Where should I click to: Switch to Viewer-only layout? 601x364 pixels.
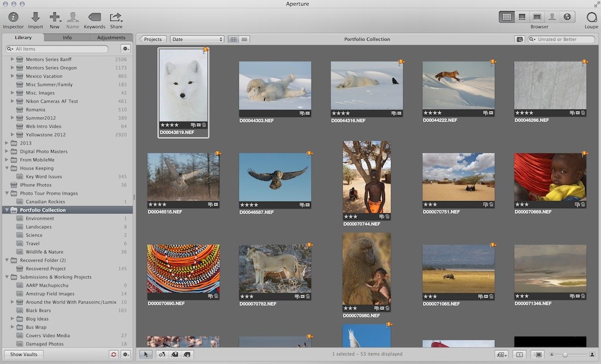pyautogui.click(x=537, y=17)
